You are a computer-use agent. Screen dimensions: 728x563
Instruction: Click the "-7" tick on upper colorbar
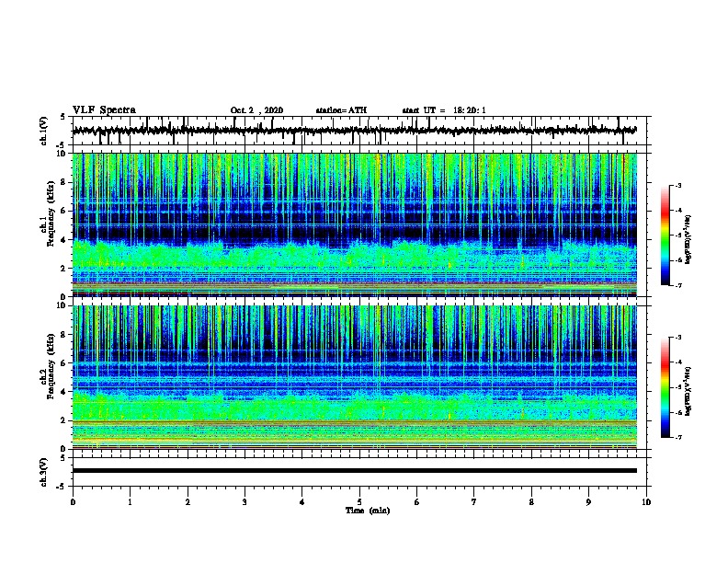[x=677, y=285]
